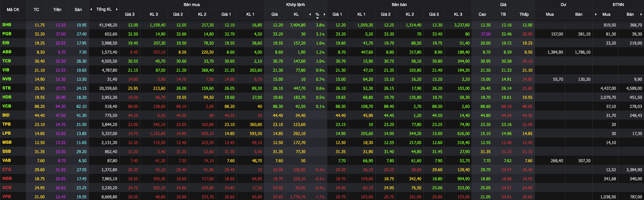The image size is (644, 200).
Task: Click LPB total volume 5,337,00
Action: coord(109,134)
